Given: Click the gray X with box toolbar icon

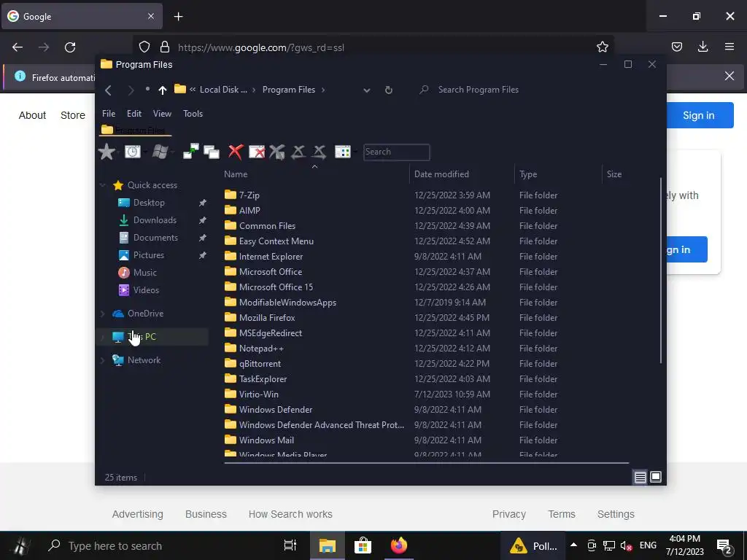Looking at the screenshot, I should [x=277, y=152].
